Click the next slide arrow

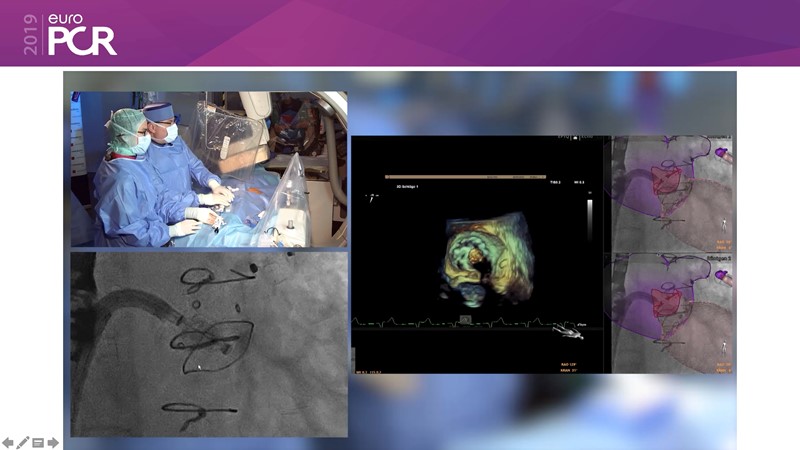point(53,442)
